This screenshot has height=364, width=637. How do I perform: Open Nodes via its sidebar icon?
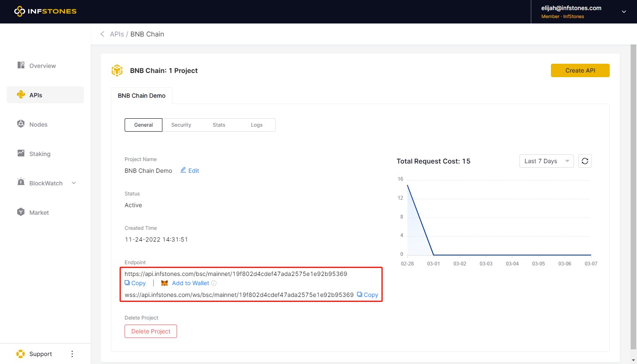point(21,124)
